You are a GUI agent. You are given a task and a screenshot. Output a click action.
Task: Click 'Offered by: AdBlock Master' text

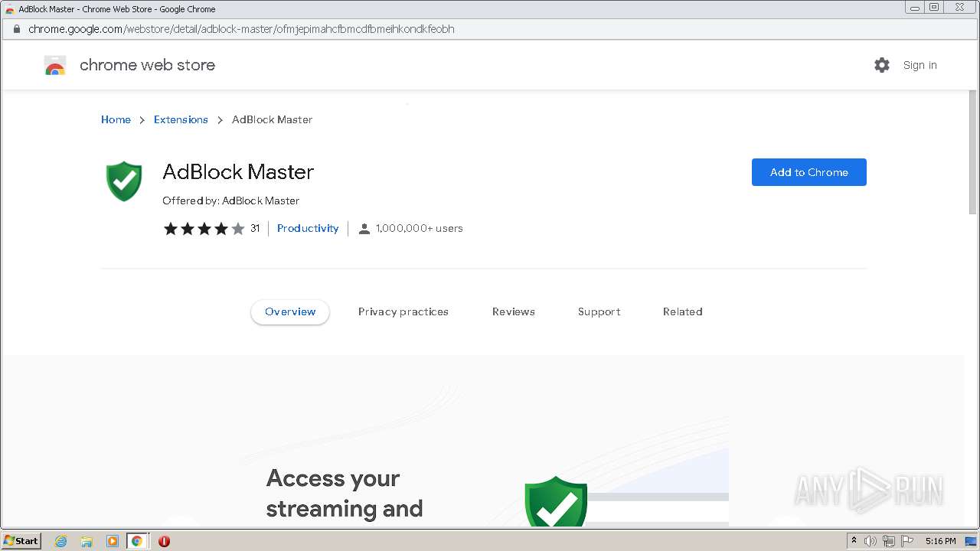tap(230, 201)
